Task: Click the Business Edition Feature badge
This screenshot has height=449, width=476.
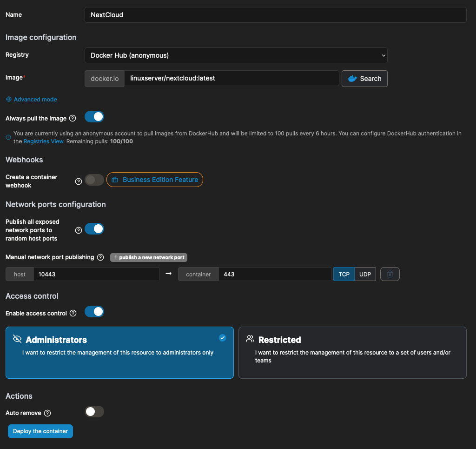Action: point(154,180)
